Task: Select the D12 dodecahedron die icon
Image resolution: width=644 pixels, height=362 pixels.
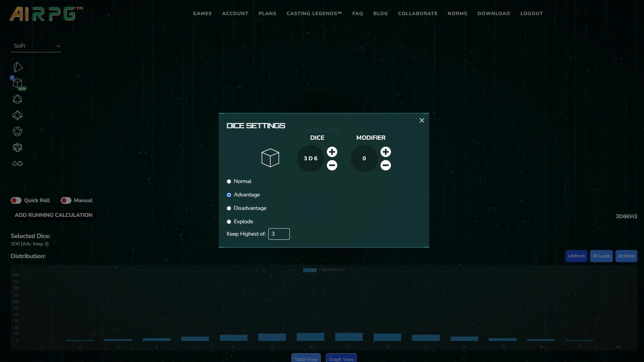Action: click(17, 131)
